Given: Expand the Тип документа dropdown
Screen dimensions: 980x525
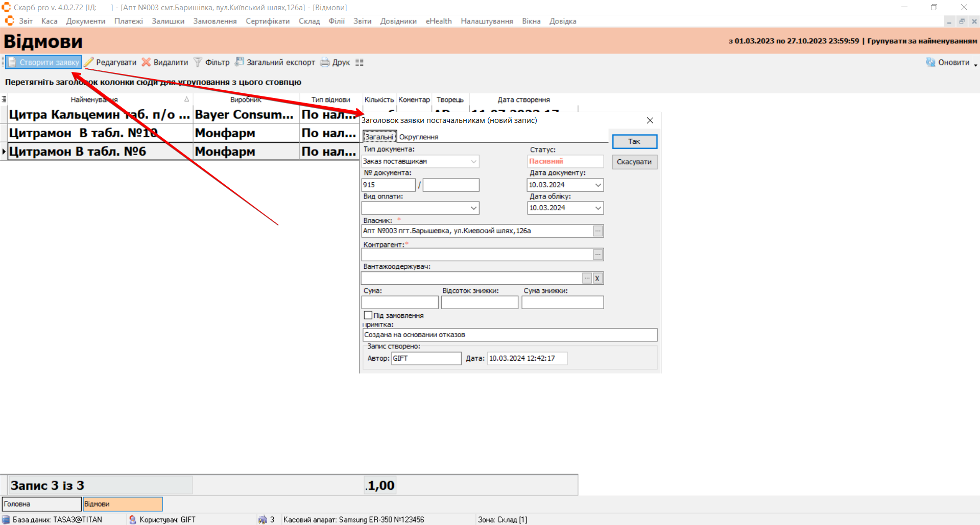Looking at the screenshot, I should tap(473, 161).
